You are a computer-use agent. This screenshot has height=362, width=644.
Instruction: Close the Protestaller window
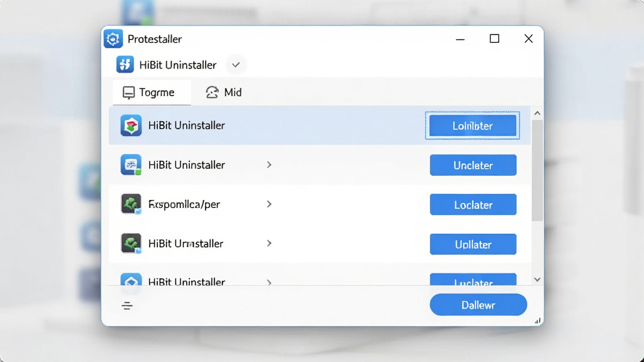click(528, 38)
